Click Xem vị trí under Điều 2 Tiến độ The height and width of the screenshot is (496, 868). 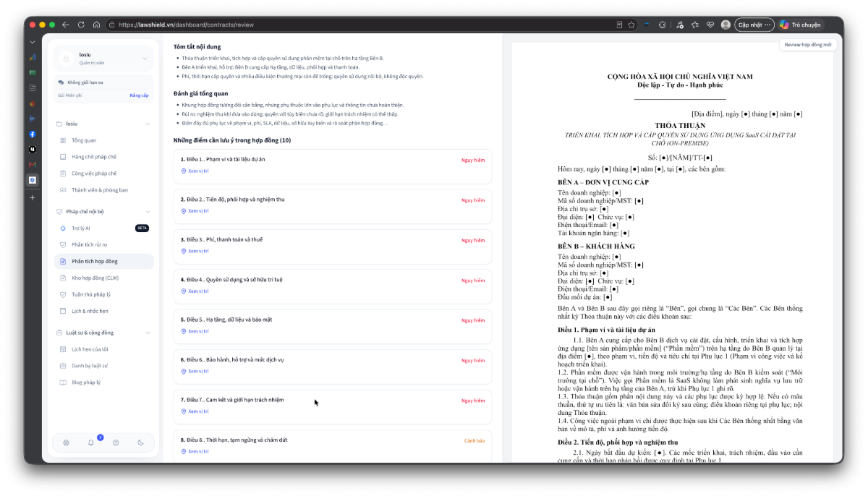click(x=195, y=211)
